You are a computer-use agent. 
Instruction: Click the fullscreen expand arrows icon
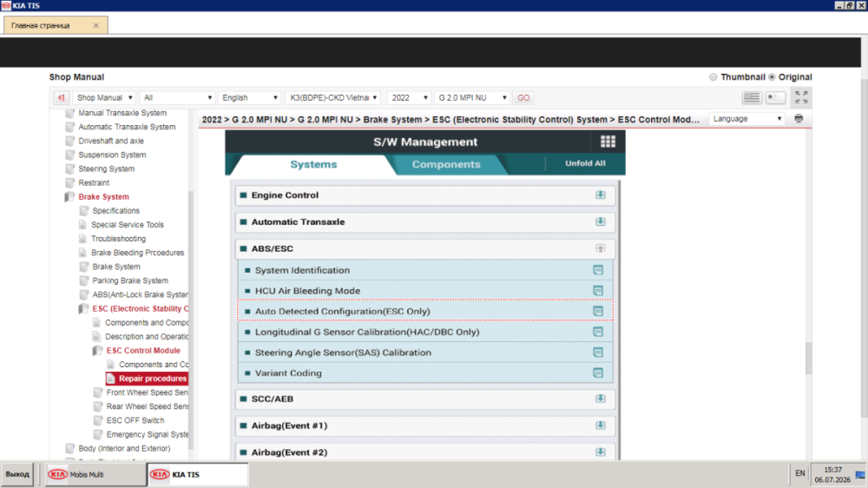coord(801,97)
